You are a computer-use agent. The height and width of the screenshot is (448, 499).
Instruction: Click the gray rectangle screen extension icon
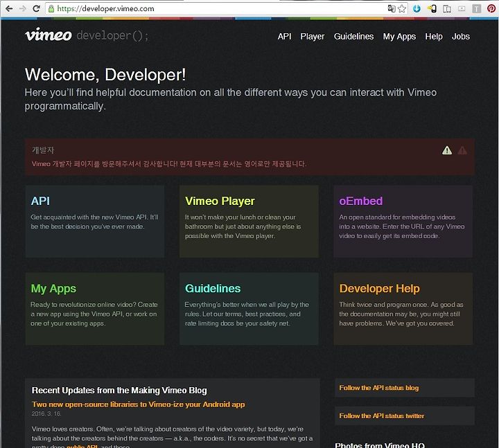tap(462, 8)
